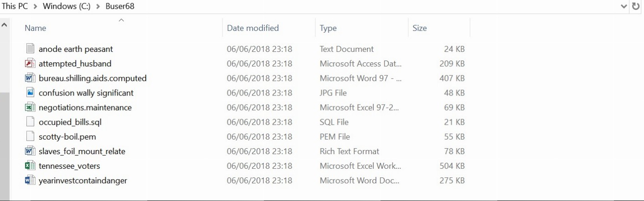Image resolution: width=644 pixels, height=201 pixels.
Task: Sort files by the Name column header
Action: click(x=121, y=28)
